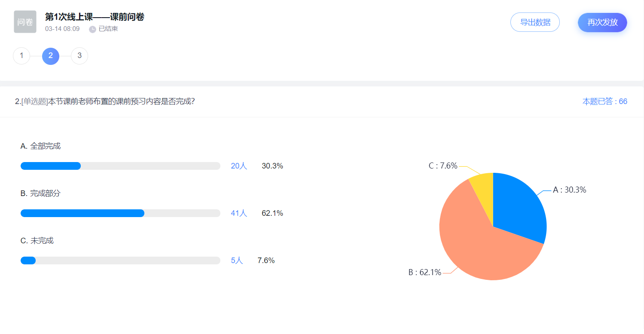The image size is (644, 334).
Task: Click the 导出数据 export button
Action: click(535, 22)
